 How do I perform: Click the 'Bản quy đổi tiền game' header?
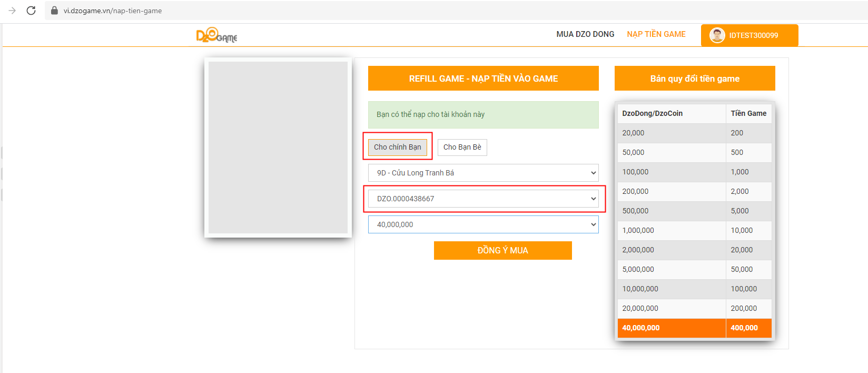[x=694, y=78]
